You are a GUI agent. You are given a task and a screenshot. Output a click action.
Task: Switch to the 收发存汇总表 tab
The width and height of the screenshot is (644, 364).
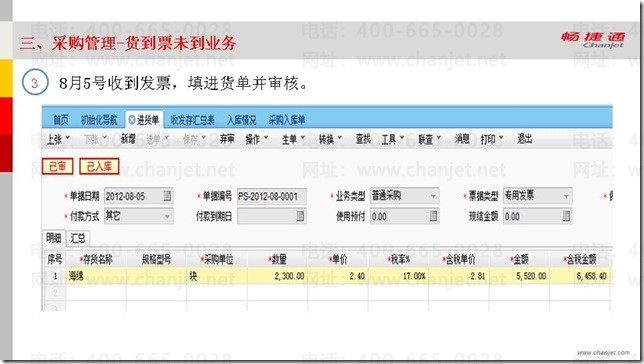click(192, 120)
